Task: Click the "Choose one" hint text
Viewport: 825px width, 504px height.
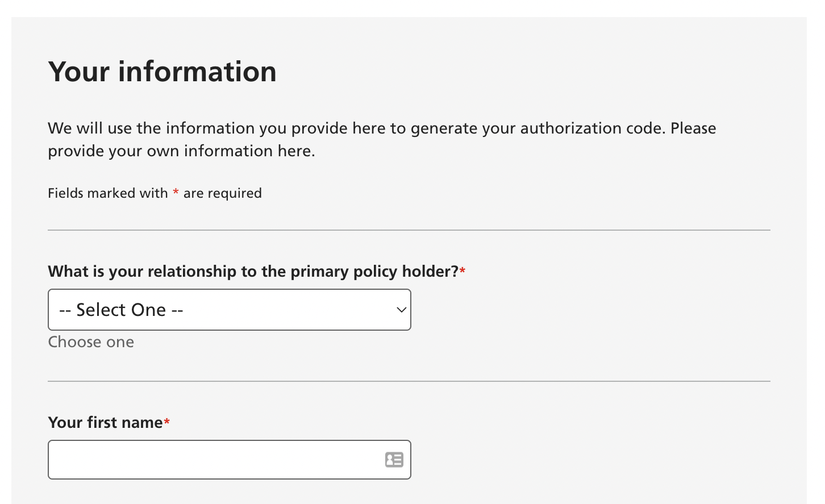Action: coord(91,342)
